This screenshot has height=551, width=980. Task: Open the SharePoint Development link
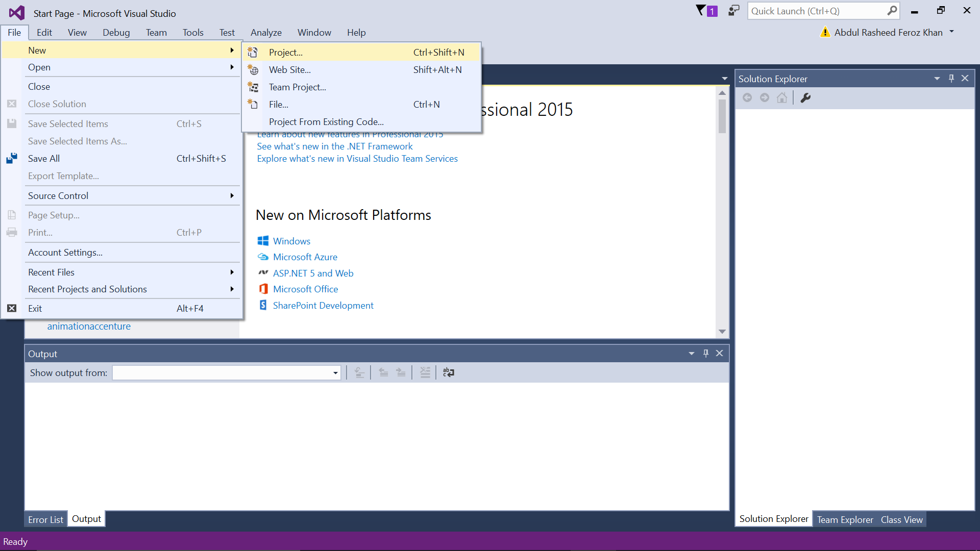coord(323,305)
